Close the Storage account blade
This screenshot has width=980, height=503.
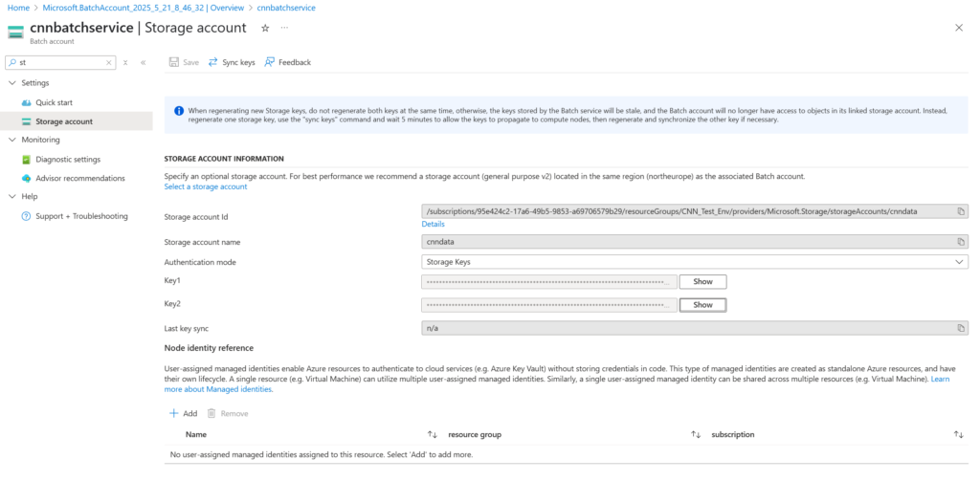[959, 28]
